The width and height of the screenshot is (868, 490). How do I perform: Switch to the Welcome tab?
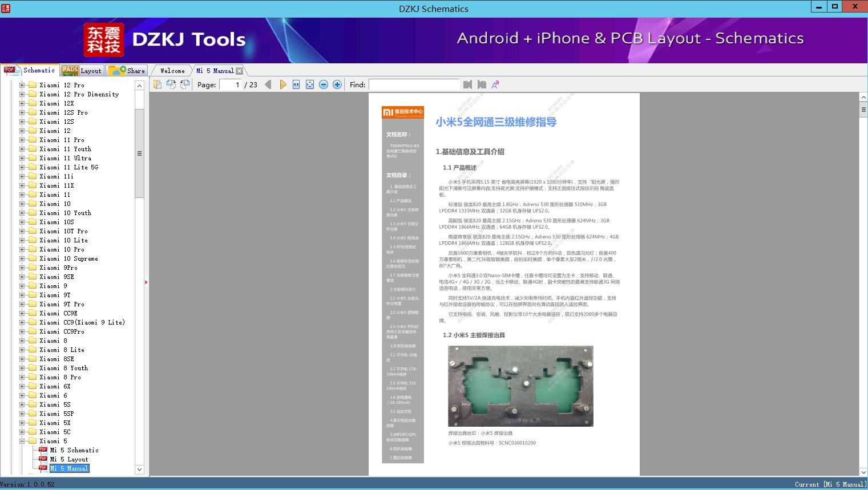click(x=172, y=71)
